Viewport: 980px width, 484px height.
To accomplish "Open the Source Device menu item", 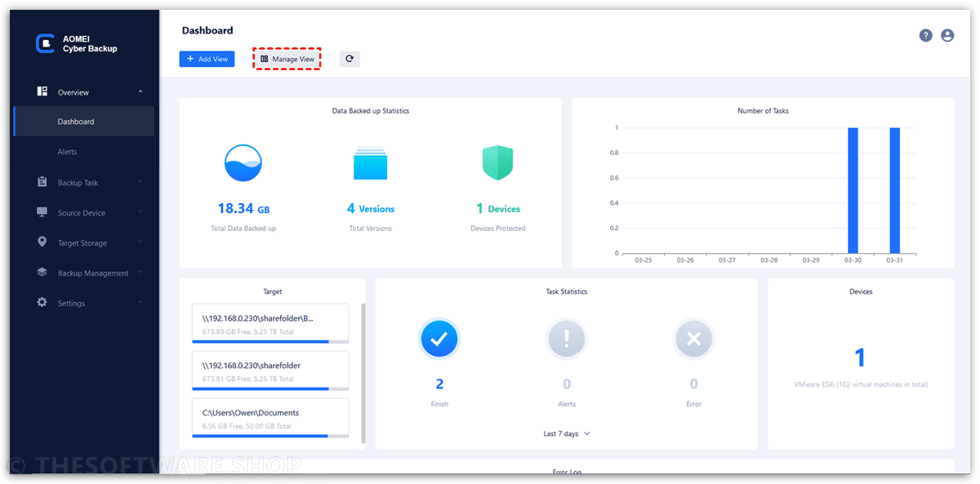I will click(x=82, y=213).
